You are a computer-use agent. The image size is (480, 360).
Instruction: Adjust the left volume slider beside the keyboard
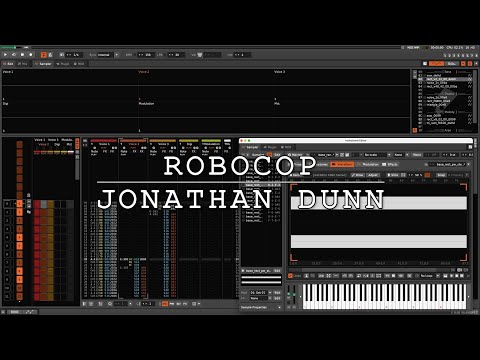tap(289, 295)
